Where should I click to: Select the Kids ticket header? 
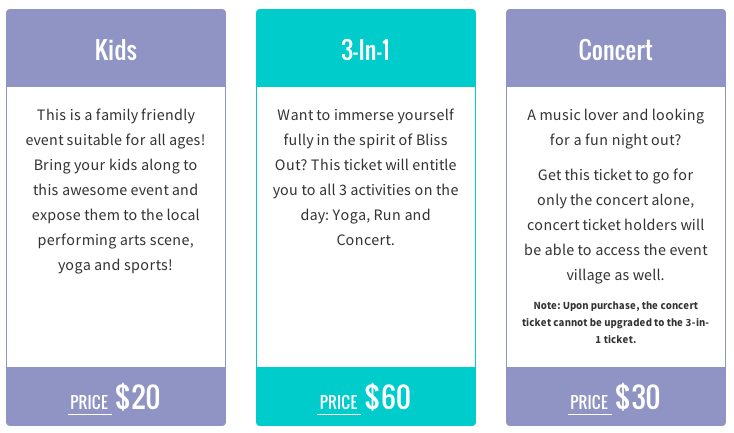tap(116, 49)
